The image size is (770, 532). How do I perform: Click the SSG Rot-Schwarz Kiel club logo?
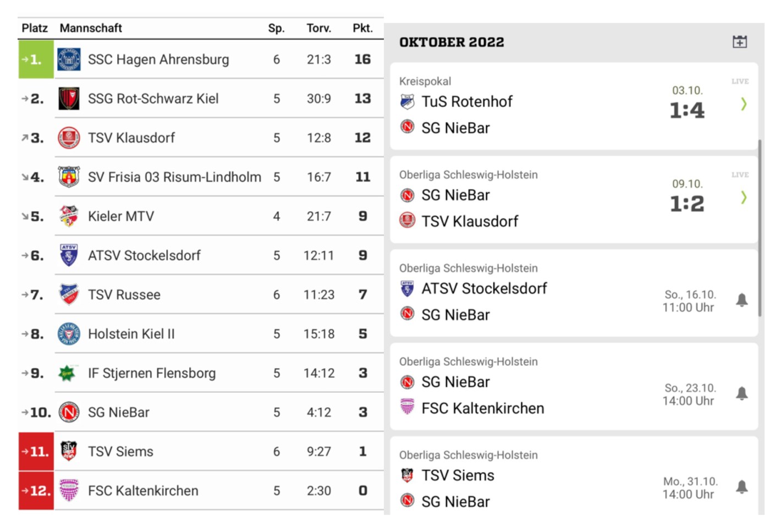(69, 98)
